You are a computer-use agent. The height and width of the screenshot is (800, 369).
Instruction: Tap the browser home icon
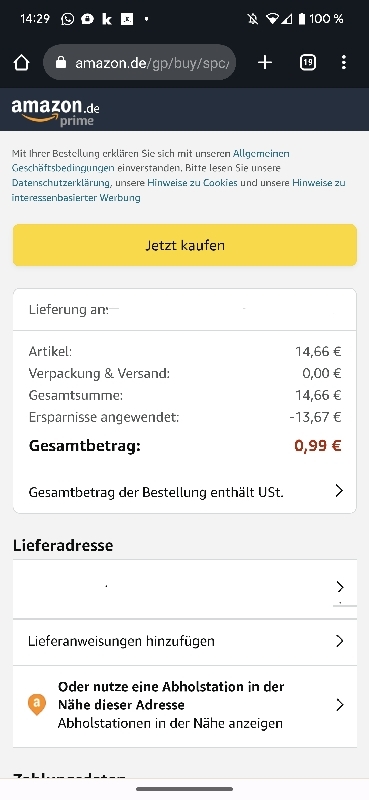click(21, 63)
